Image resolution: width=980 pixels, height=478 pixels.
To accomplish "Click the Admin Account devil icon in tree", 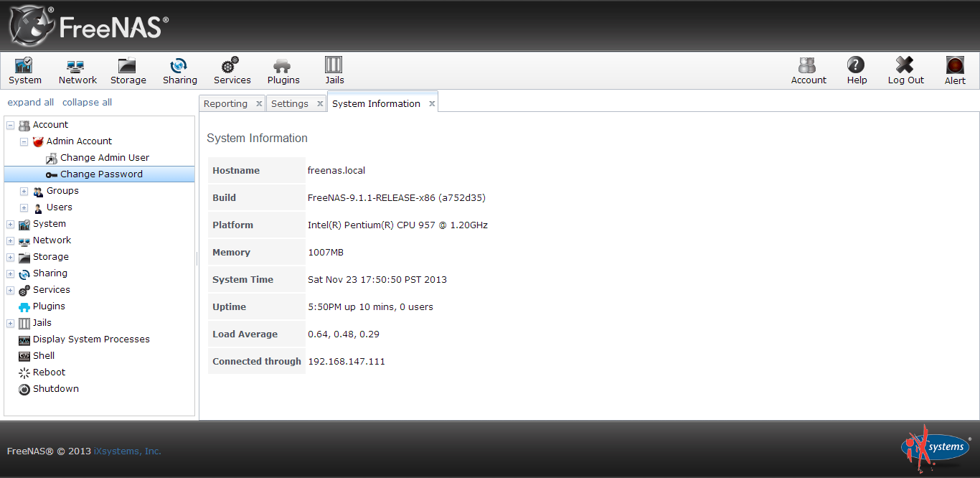I will 38,141.
